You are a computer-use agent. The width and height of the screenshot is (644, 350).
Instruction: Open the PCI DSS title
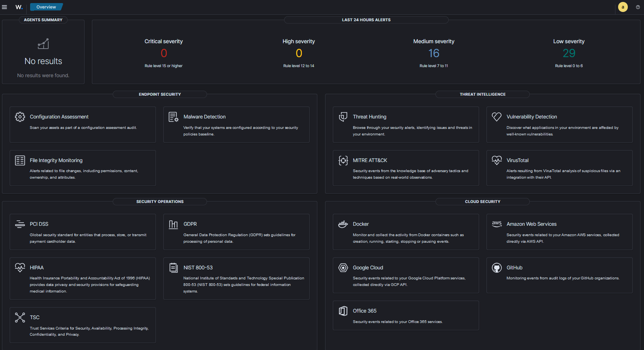point(39,224)
